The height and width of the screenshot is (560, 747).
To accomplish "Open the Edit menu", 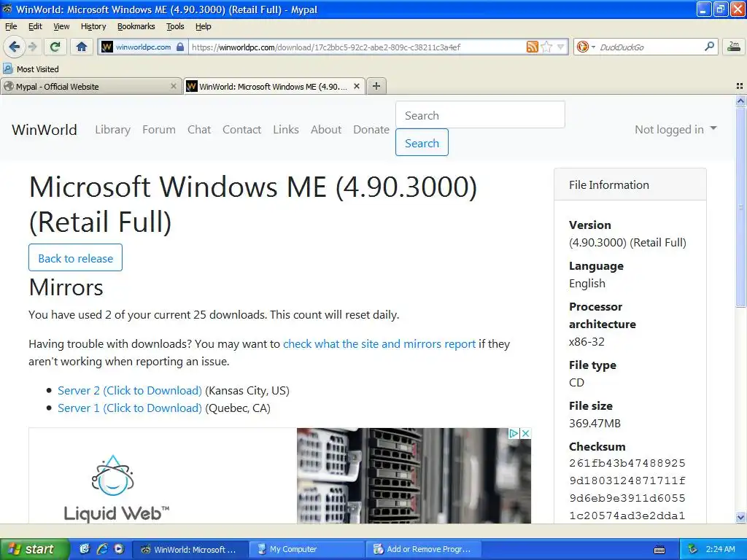I will [35, 26].
